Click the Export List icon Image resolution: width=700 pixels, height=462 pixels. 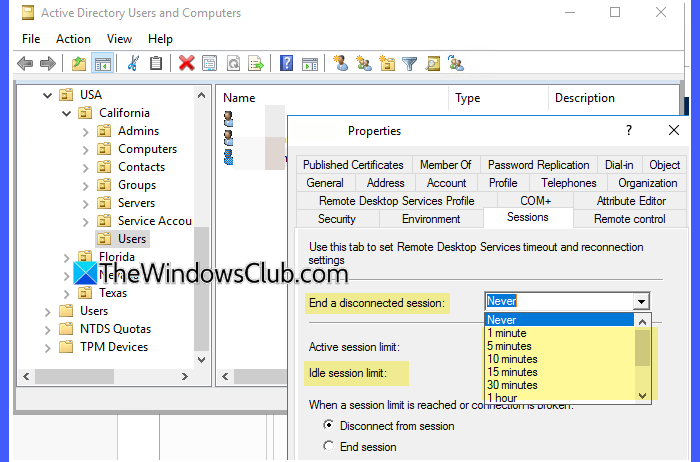(x=256, y=63)
